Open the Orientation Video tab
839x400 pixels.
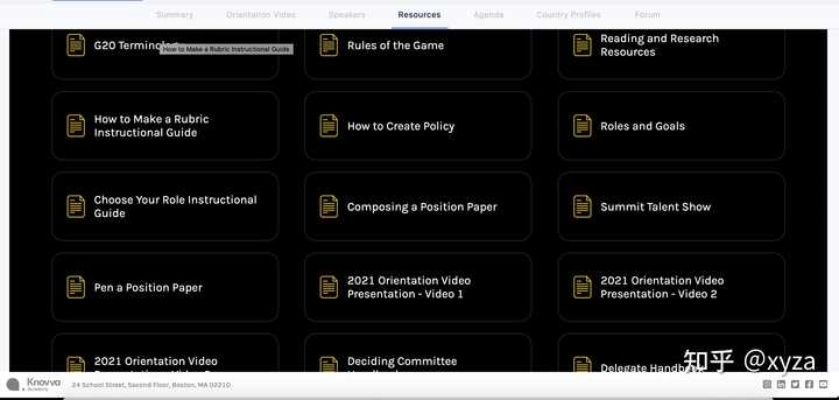(x=261, y=15)
